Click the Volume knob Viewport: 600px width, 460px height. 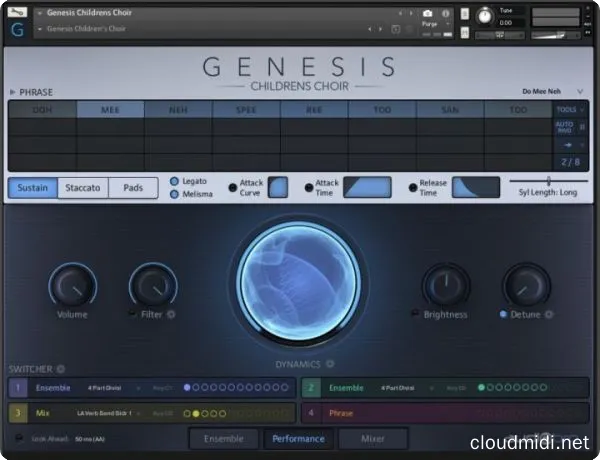72,285
